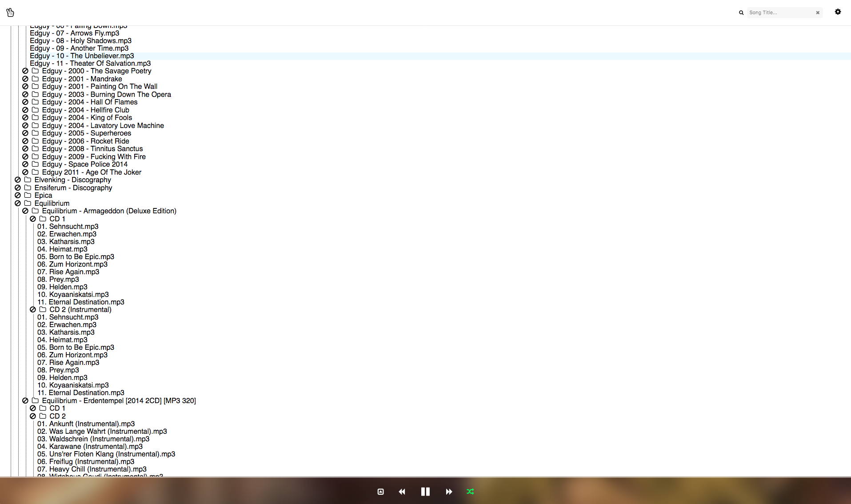This screenshot has width=851, height=504.
Task: Click the folder icon of Edguy - 2004 - Hall Of Flames
Action: tap(35, 102)
